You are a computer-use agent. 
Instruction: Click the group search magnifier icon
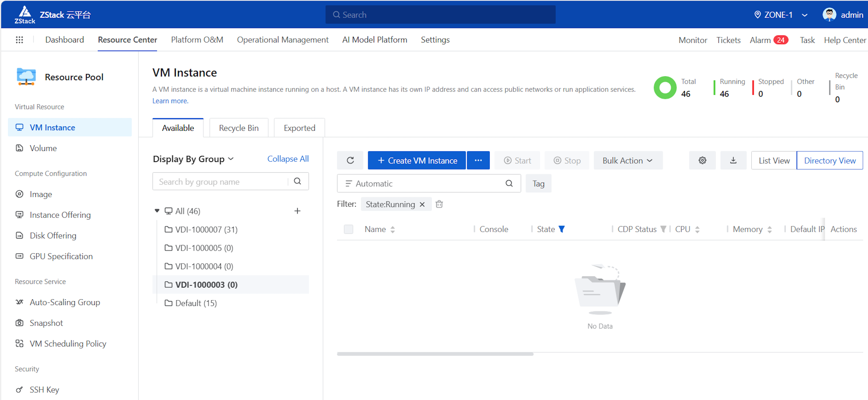pos(297,181)
